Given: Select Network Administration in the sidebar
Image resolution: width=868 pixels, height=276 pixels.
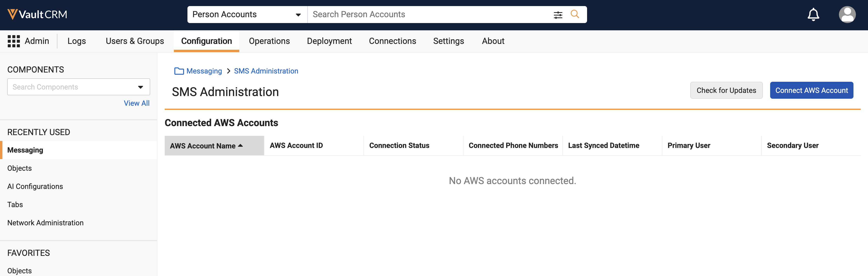Looking at the screenshot, I should tap(46, 223).
